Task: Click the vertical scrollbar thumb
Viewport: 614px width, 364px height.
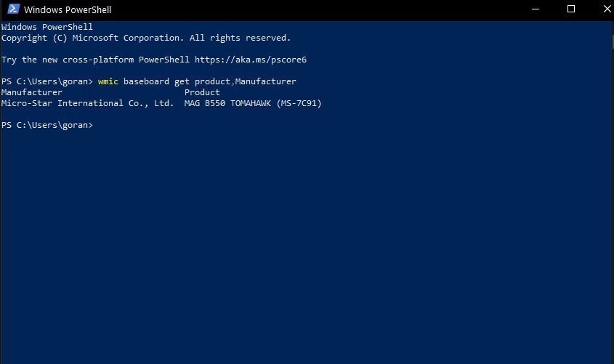Action: pyautogui.click(x=613, y=41)
